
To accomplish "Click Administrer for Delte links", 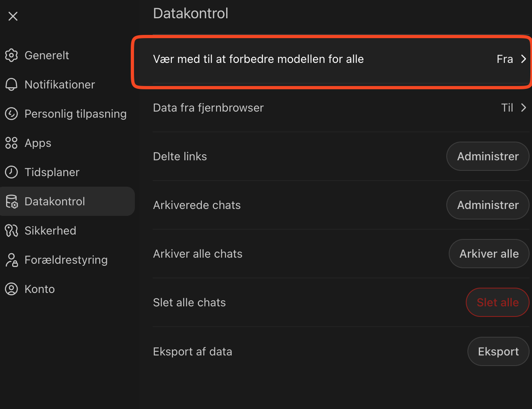I will (488, 156).
